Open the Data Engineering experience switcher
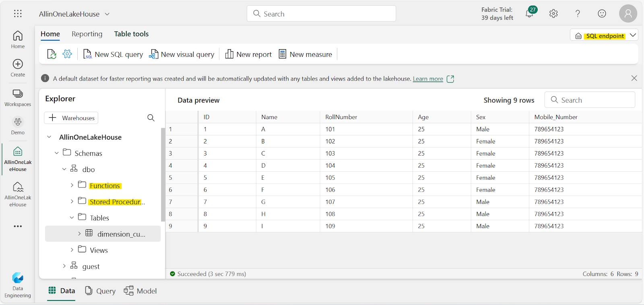Image resolution: width=644 pixels, height=305 pixels. (18, 285)
